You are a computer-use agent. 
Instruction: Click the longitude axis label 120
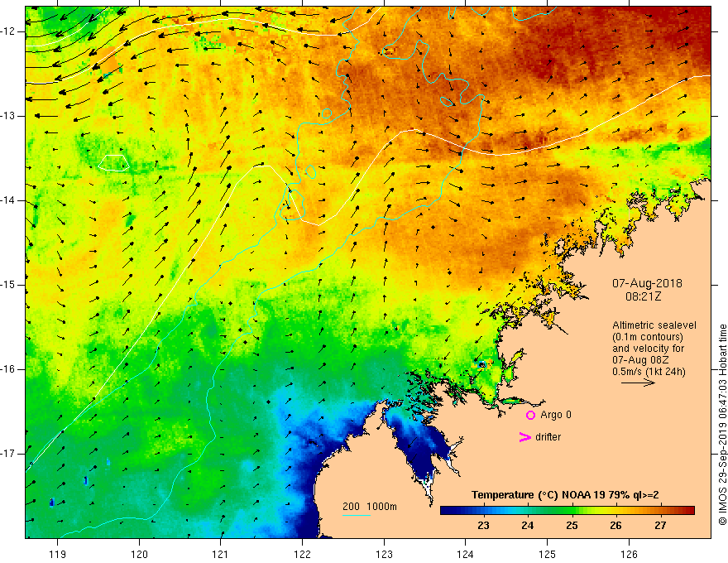pos(139,554)
